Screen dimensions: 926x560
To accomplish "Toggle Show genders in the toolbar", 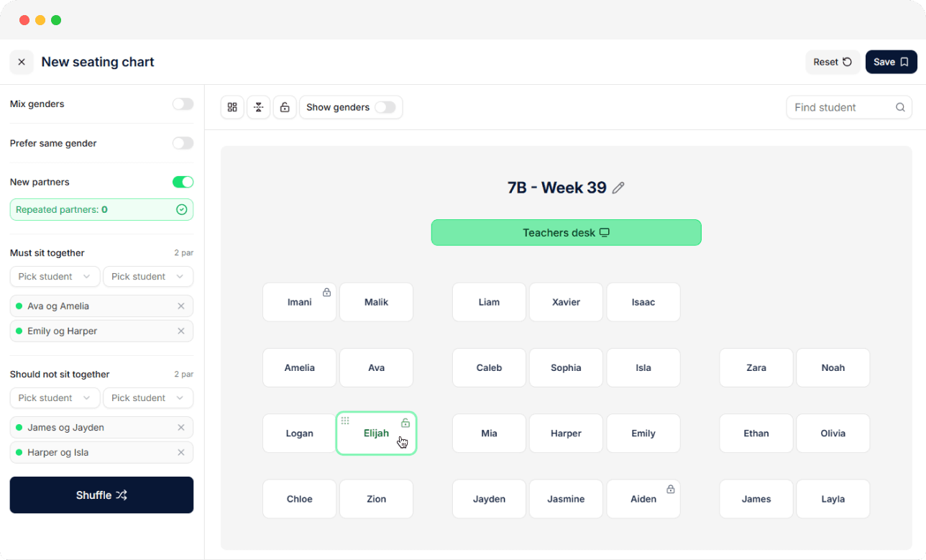I will tap(385, 107).
